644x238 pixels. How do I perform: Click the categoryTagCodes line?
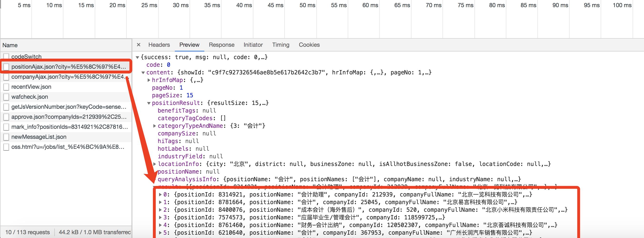pos(192,118)
